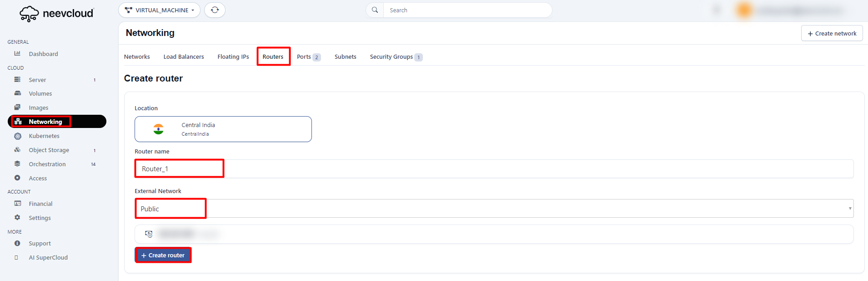Screen dimensions: 868x281
Task: Open the Security Groups tab
Action: pyautogui.click(x=391, y=57)
